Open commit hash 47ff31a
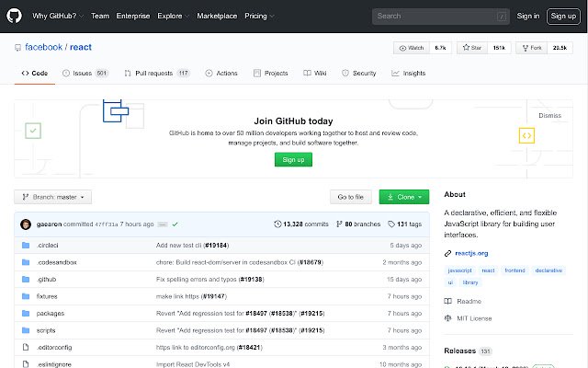The width and height of the screenshot is (588, 368). point(107,224)
